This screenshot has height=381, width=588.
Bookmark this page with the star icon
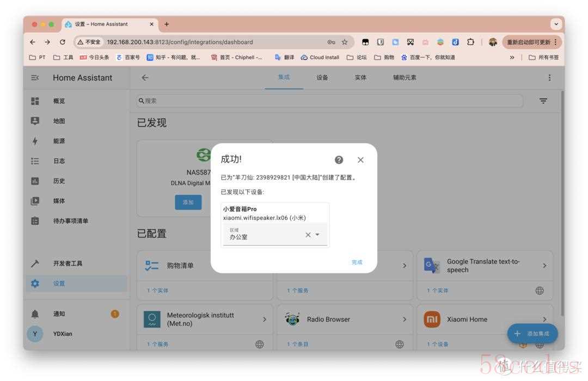point(345,42)
